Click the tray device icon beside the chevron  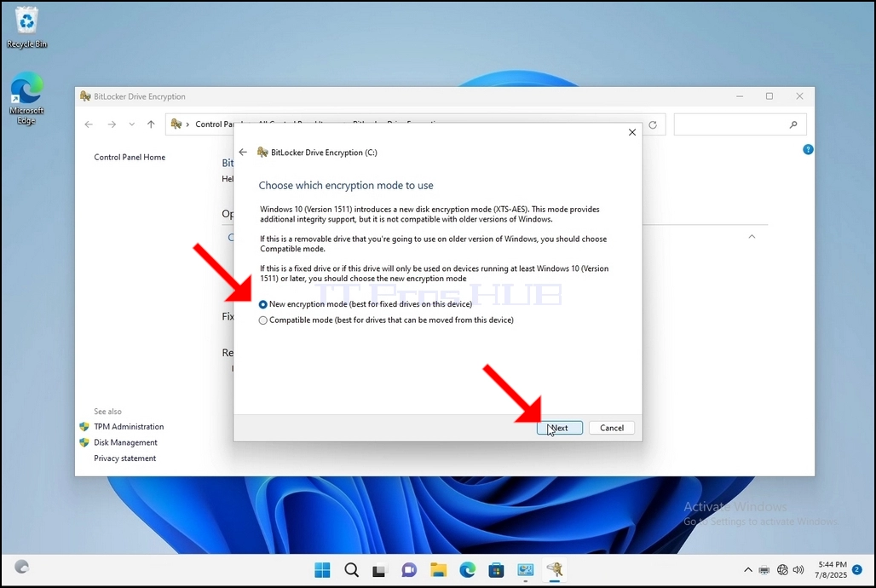pos(764,570)
